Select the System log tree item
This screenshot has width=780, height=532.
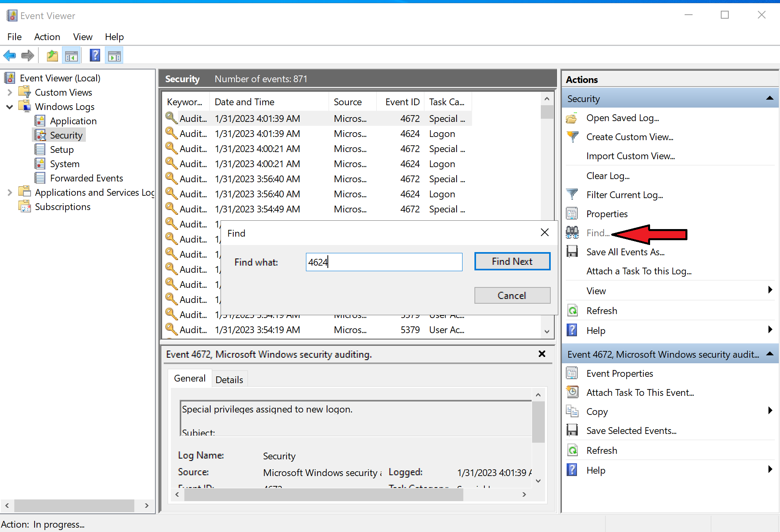tap(64, 164)
